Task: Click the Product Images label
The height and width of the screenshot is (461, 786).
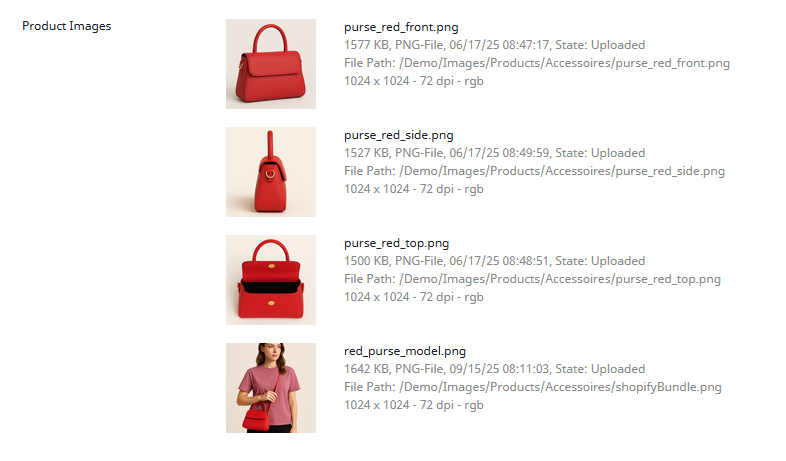Action: pos(67,26)
